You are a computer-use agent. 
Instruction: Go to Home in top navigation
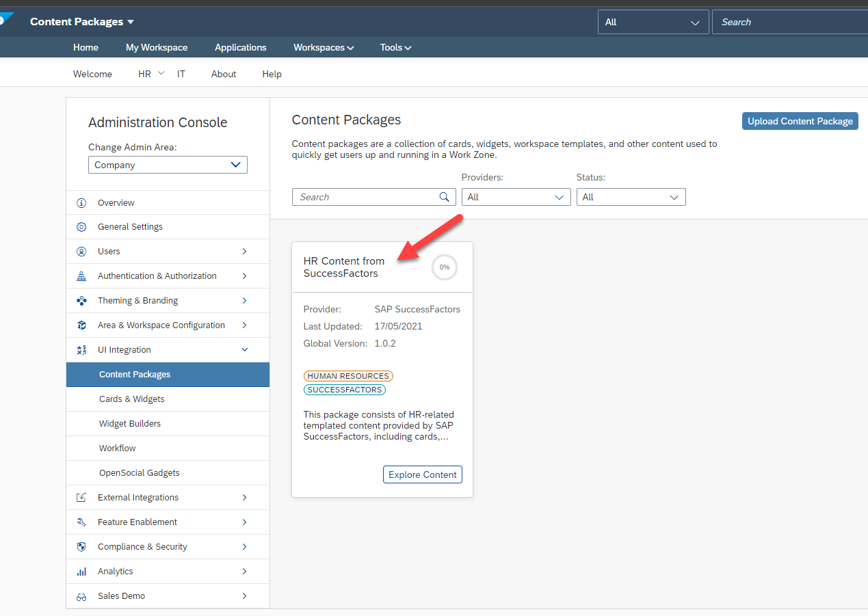(86, 47)
